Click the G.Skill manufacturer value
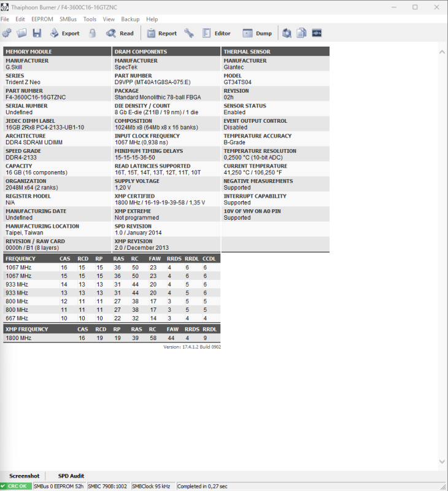Screen dimensions: 448x491 14,68
